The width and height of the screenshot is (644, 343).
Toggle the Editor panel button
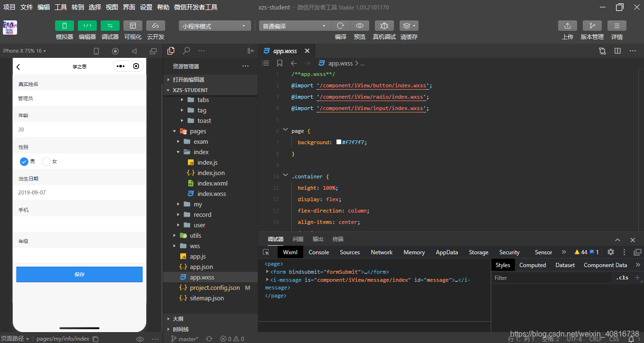tap(87, 26)
